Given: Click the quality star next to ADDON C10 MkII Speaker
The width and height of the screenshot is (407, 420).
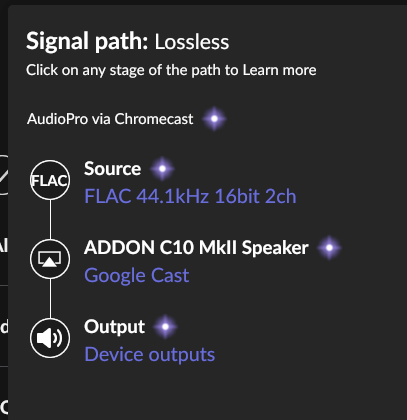Looking at the screenshot, I should [x=329, y=248].
